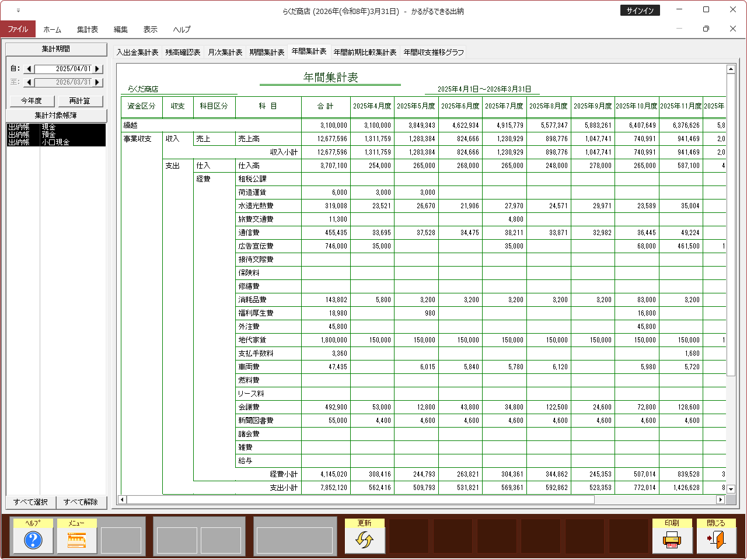Step start date back with left arrow
Image resolution: width=747 pixels, height=560 pixels.
coord(29,69)
